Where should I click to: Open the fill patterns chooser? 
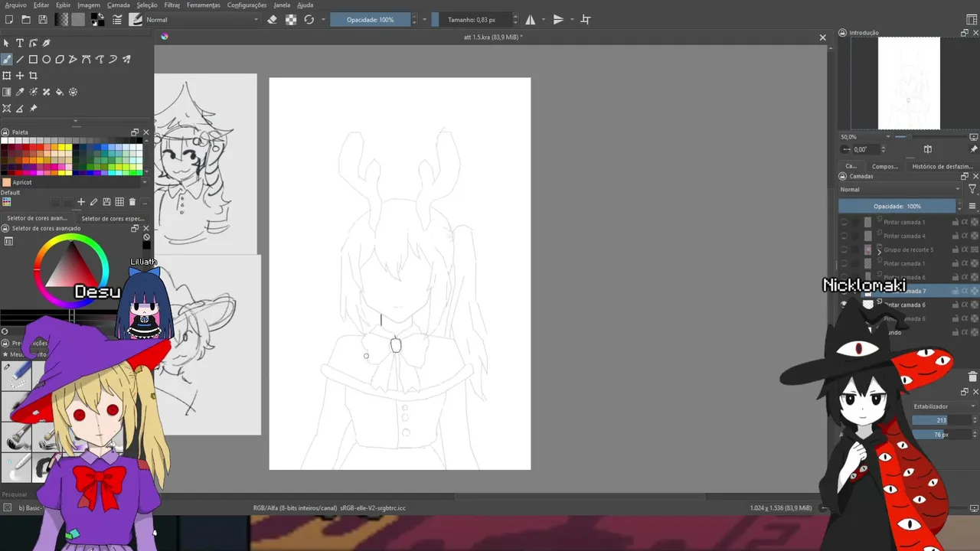[x=78, y=20]
